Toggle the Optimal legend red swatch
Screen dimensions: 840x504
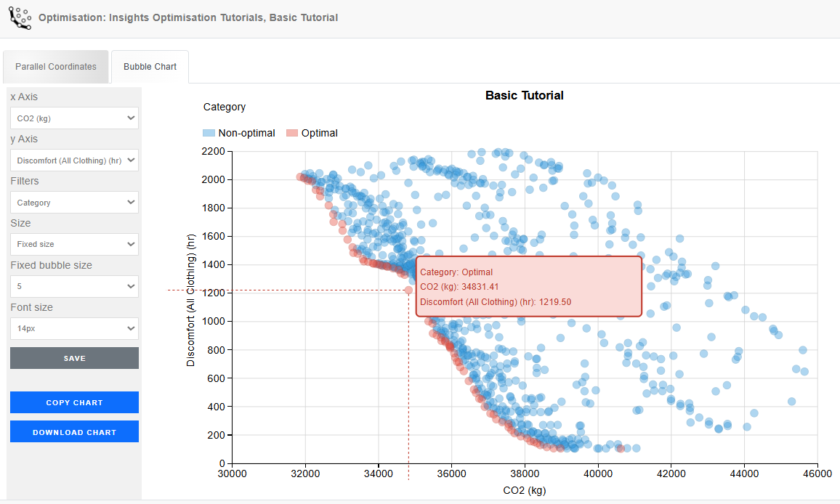pos(292,133)
